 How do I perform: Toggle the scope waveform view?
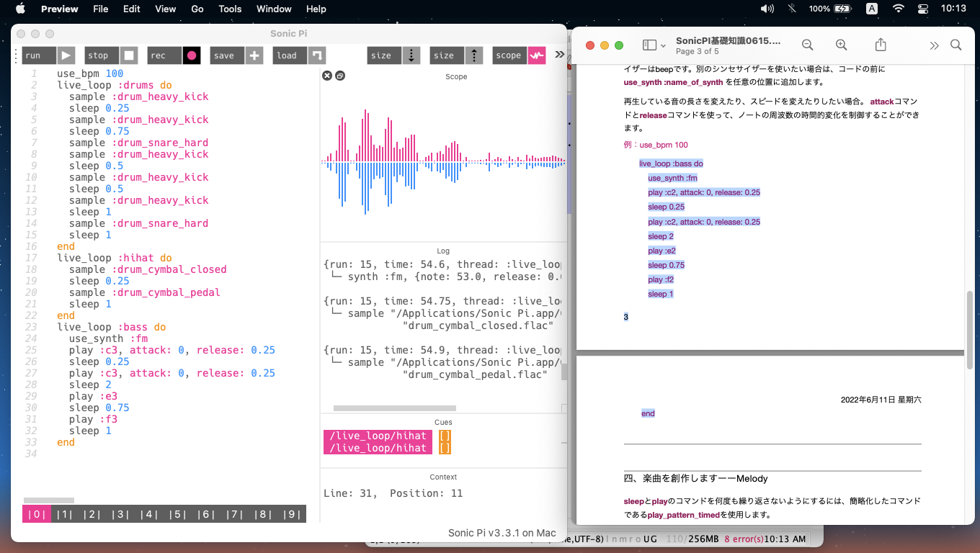coord(537,55)
